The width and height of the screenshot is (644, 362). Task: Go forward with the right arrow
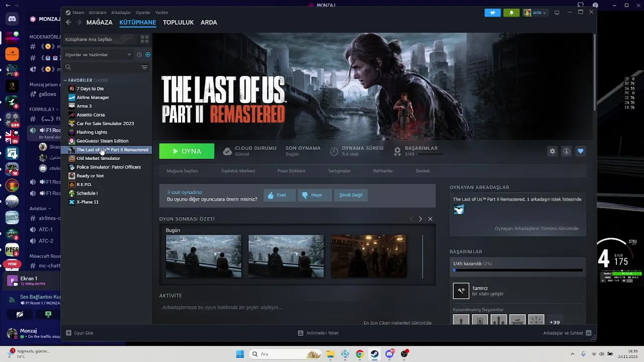click(79, 22)
